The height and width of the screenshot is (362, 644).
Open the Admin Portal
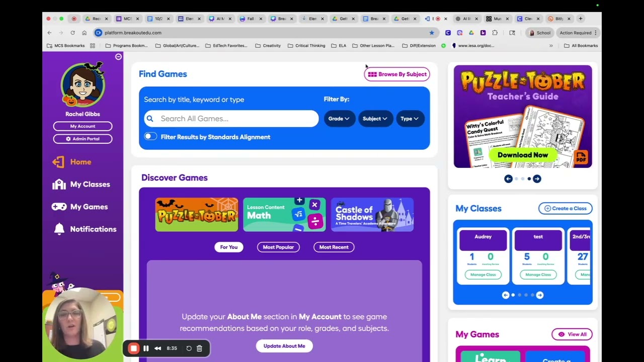click(83, 139)
